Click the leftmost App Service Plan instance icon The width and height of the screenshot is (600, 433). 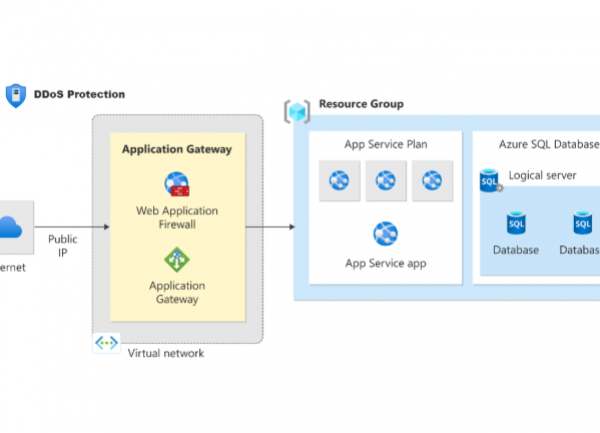tap(338, 181)
